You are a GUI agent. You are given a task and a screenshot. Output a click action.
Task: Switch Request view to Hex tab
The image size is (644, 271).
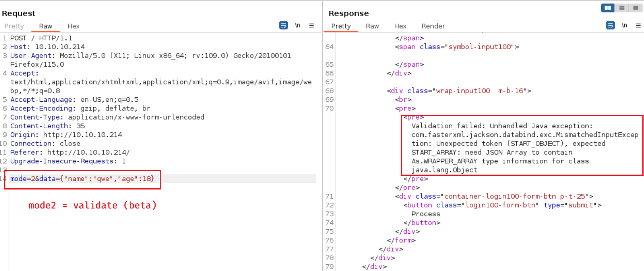click(74, 26)
